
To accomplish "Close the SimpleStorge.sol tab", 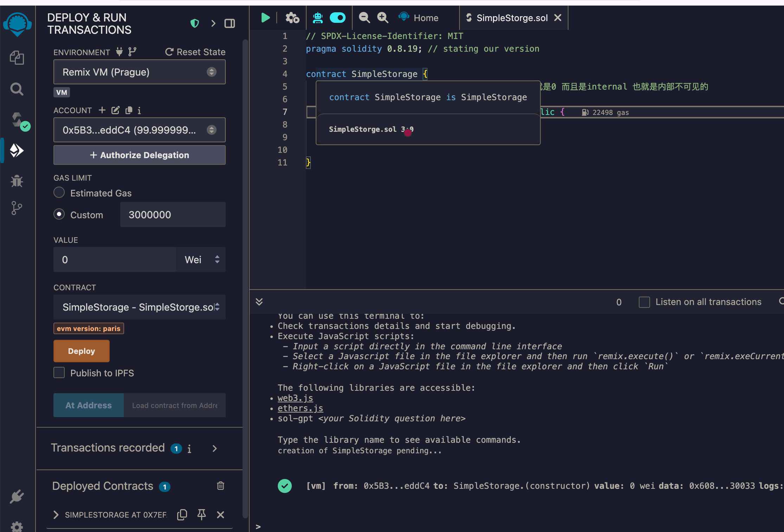I will point(558,18).
